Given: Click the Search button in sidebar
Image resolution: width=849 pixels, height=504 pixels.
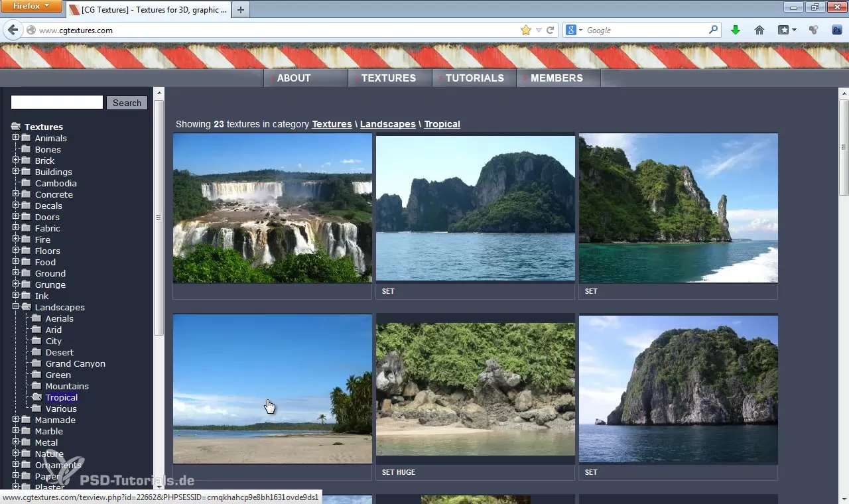Looking at the screenshot, I should pos(127,103).
